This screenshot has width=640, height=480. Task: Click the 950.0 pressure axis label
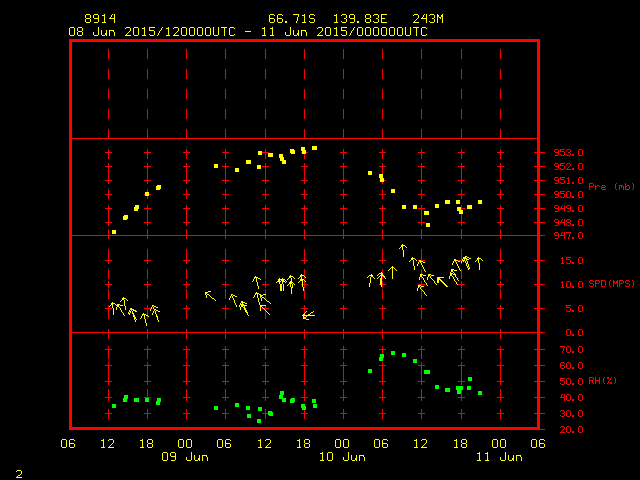point(569,195)
